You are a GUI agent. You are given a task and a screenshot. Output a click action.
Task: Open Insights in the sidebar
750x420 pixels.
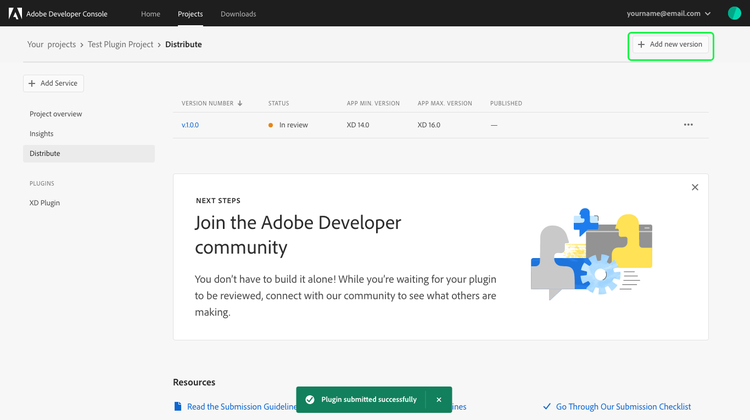(41, 134)
